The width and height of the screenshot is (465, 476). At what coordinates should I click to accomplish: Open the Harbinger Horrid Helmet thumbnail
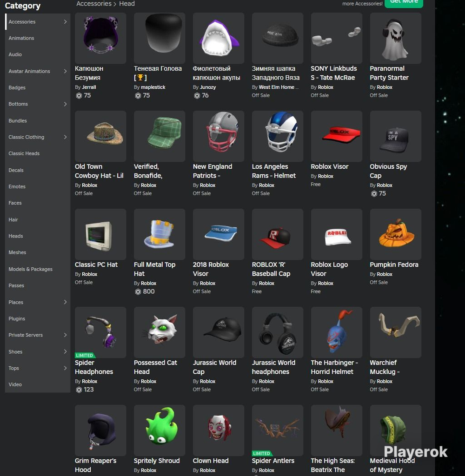(x=336, y=332)
